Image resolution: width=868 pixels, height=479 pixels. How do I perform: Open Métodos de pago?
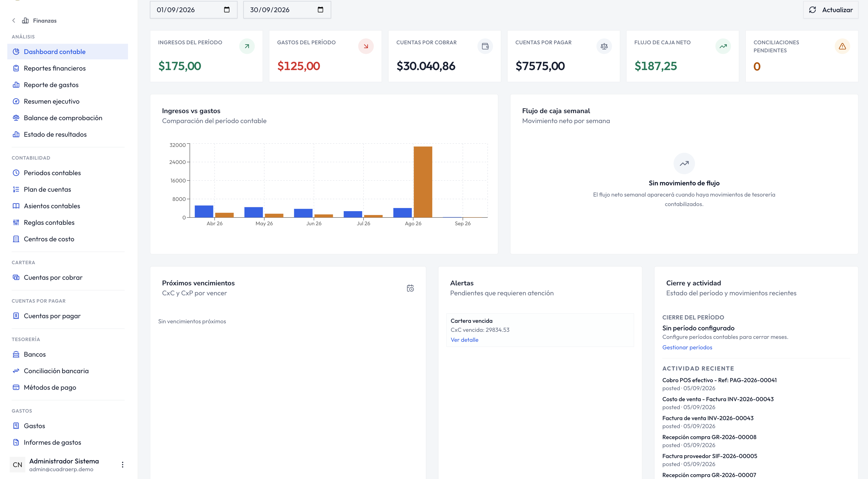pyautogui.click(x=67, y=387)
